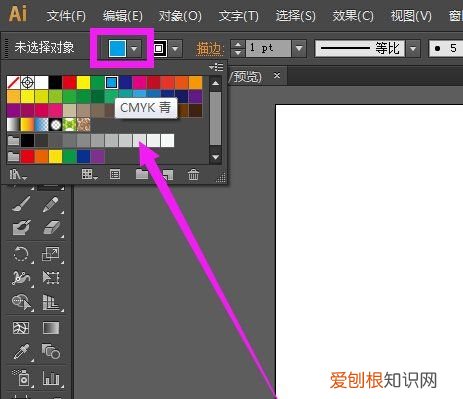The height and width of the screenshot is (399, 463).
Task: Select the Perspective Grid tool
Action: point(51,302)
